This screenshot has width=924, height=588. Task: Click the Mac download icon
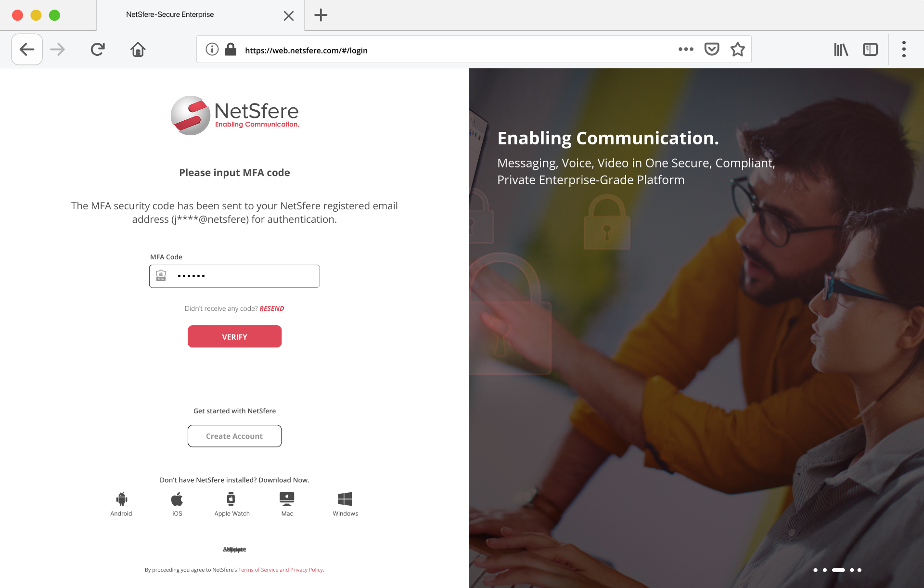287,499
